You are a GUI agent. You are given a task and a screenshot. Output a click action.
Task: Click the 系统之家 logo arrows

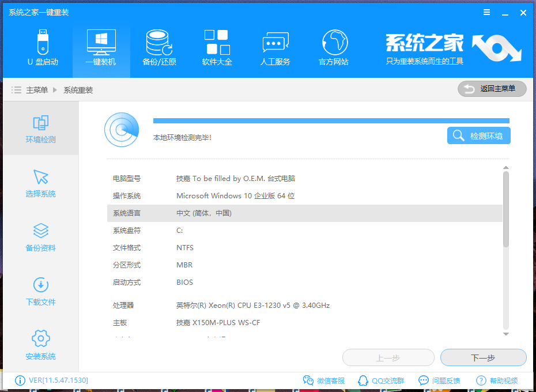point(497,48)
